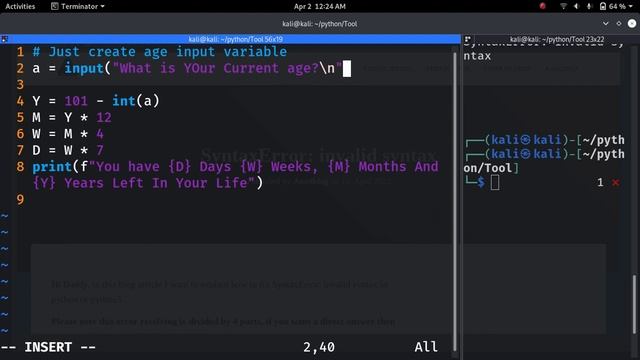Screen dimensions: 640x360
Task: Click the 'input' function on line 2
Action: point(84,68)
